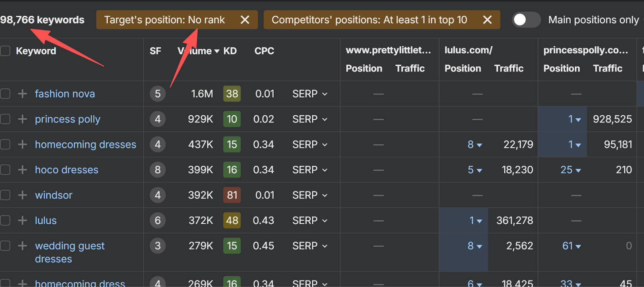This screenshot has width=644, height=287.
Task: Expand SERP dropdown in windsor row
Action: pos(310,195)
